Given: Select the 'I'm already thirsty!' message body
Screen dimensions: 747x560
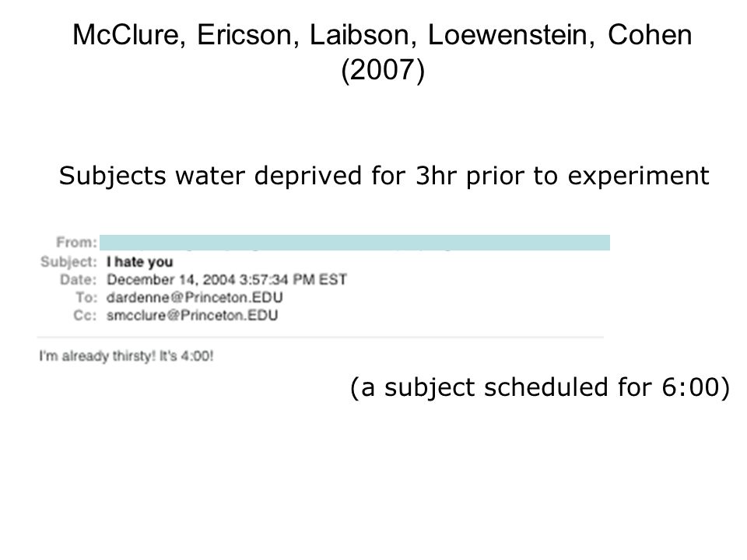Looking at the screenshot, I should [x=126, y=356].
